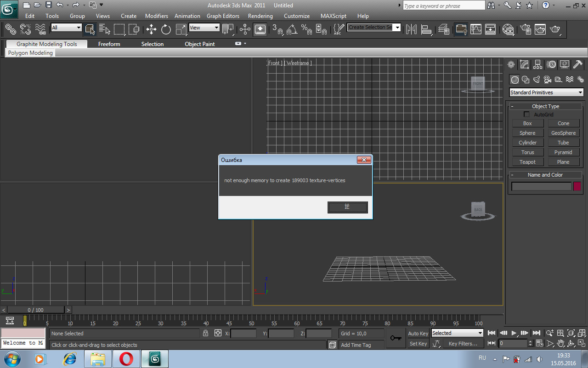Activate the Rotate tool

tap(166, 29)
